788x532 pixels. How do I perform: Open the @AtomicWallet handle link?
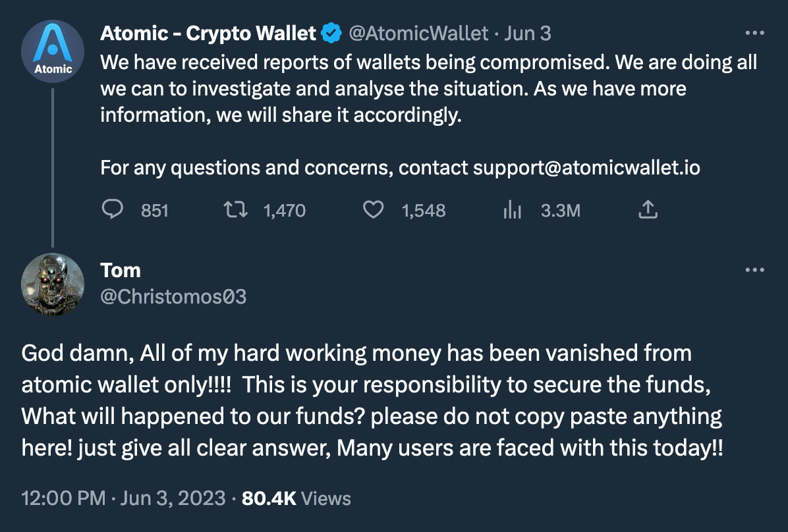[418, 33]
